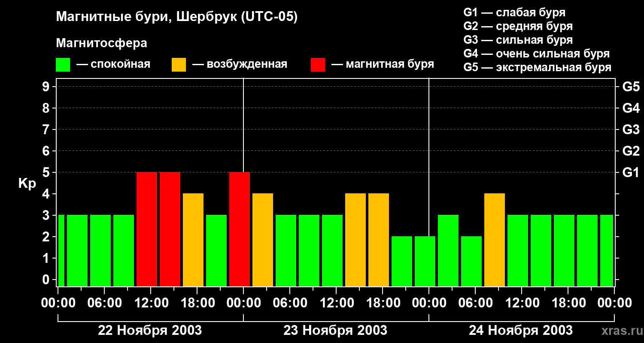Select the «G2 — средняя буря» legend line
The height and width of the screenshot is (343, 644).
(518, 26)
